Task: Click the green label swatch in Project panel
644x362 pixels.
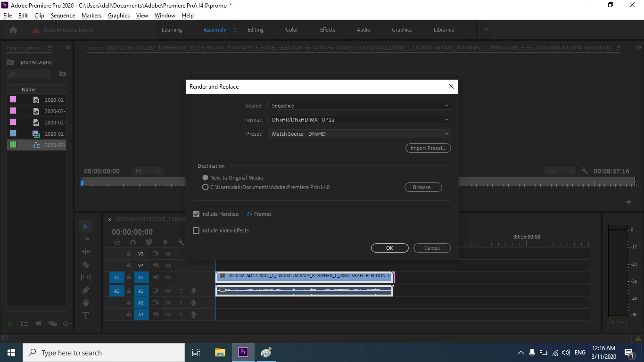Action: (13, 145)
